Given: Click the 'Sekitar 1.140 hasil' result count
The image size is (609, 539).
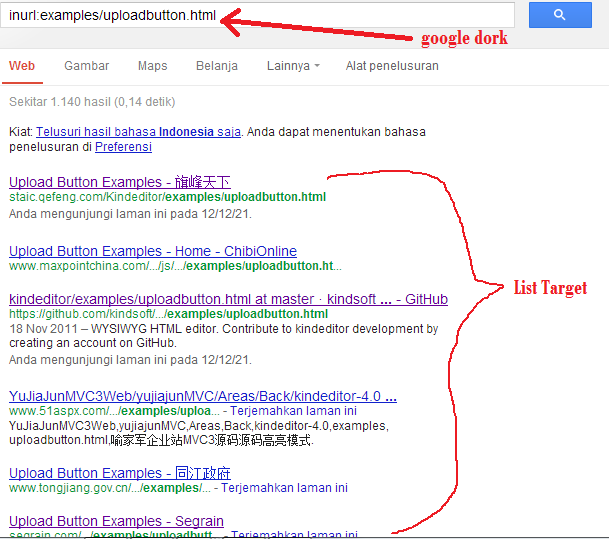Looking at the screenshot, I should click(92, 102).
